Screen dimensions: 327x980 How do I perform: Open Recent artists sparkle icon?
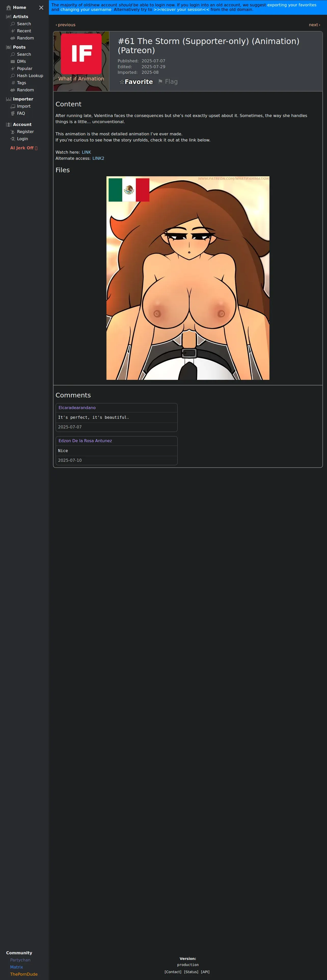tap(12, 31)
